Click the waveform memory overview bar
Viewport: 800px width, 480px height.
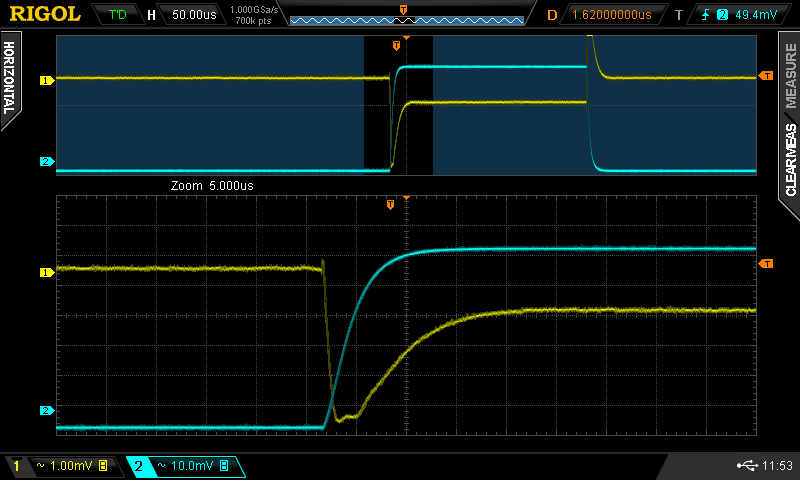[x=407, y=20]
